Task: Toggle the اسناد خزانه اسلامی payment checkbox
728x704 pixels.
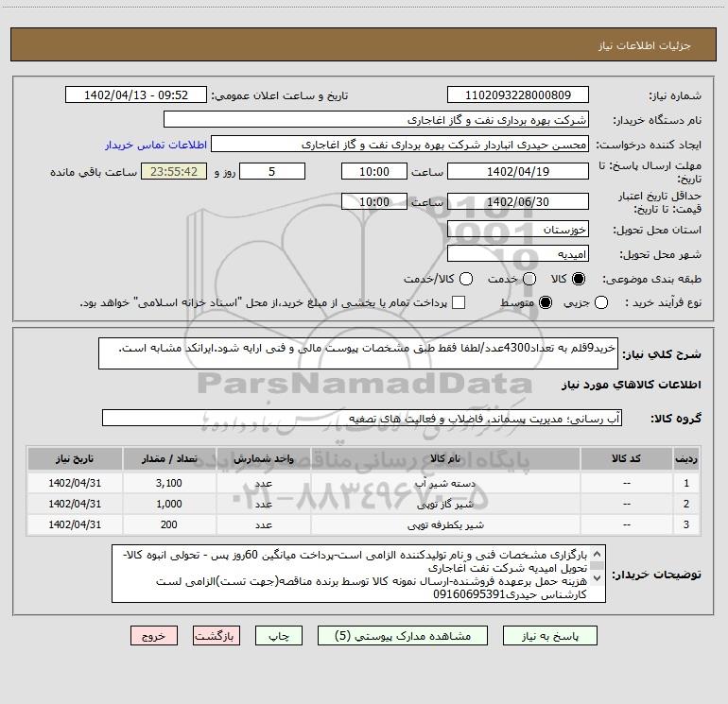Action: click(459, 303)
